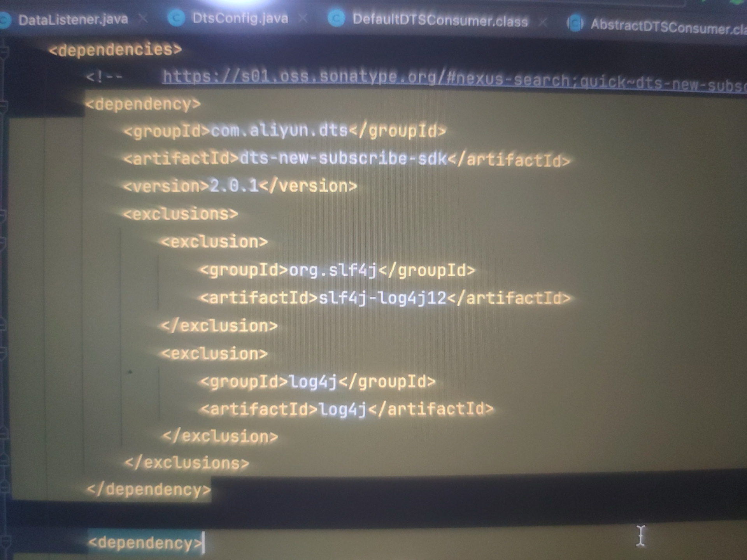This screenshot has width=747, height=560.
Task: Click the second opening <exclusion> tag
Action: pos(214,353)
